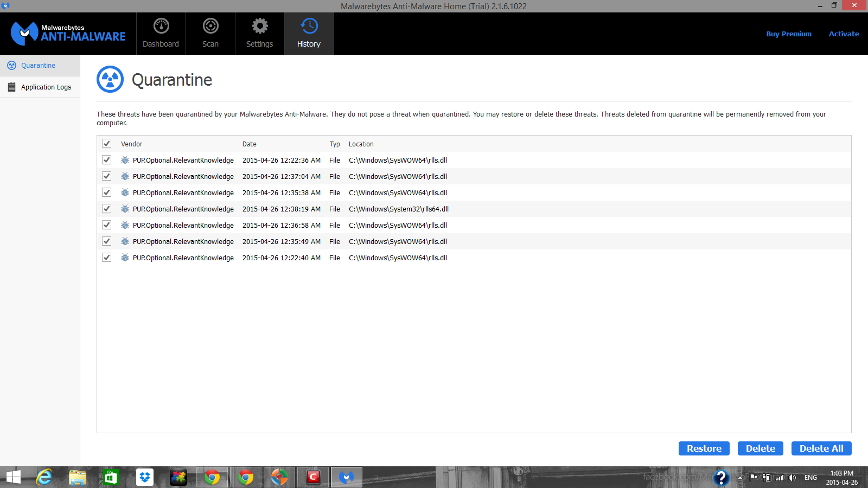Open Dropbox from the taskbar
This screenshot has height=488, width=868.
[145, 477]
